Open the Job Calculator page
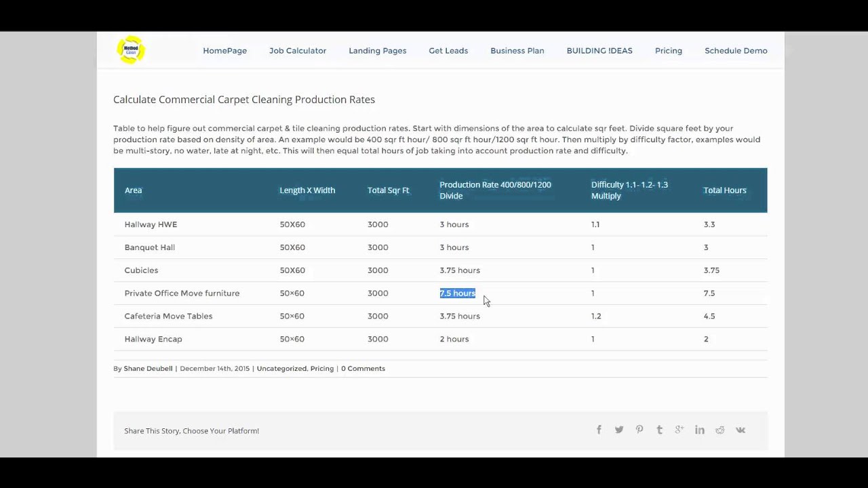 [298, 51]
